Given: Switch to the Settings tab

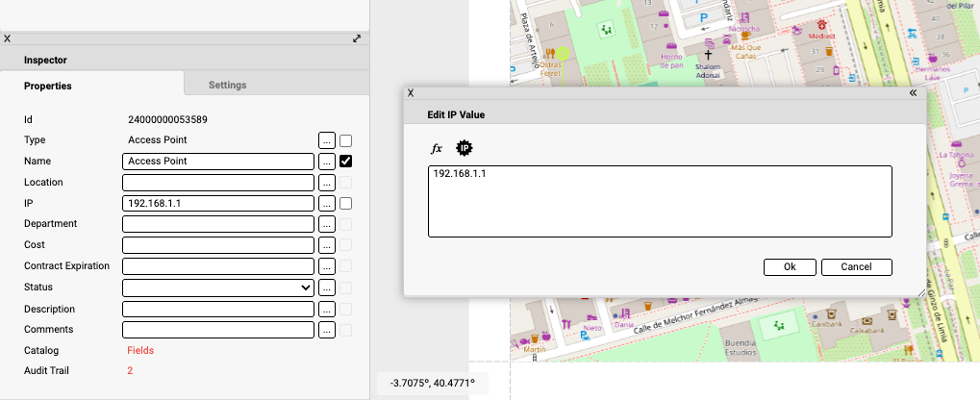Looking at the screenshot, I should 228,85.
